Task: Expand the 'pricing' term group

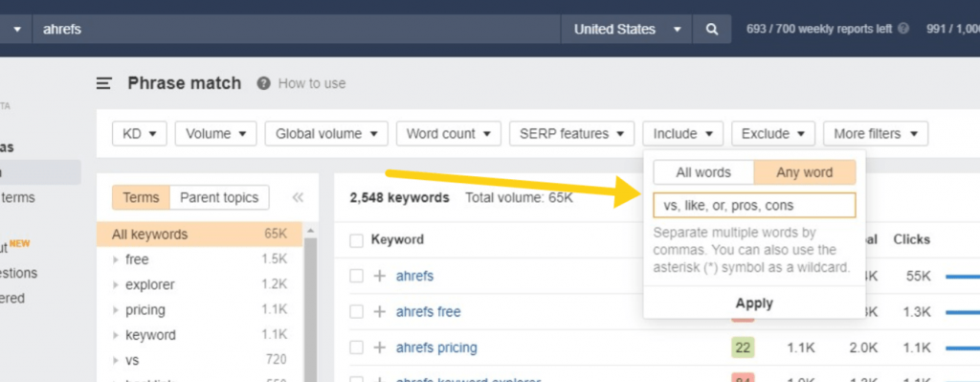Action: [x=116, y=310]
